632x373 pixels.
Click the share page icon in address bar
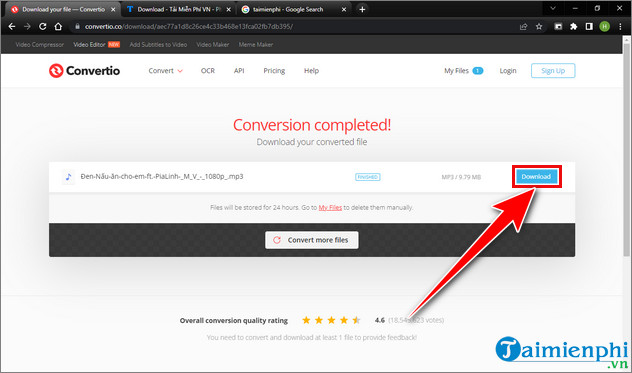523,27
